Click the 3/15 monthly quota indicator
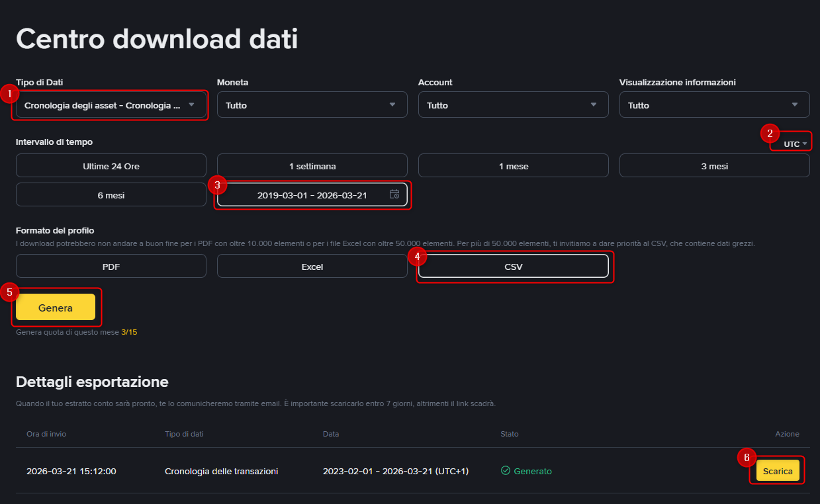This screenshot has height=504, width=820. coord(128,332)
